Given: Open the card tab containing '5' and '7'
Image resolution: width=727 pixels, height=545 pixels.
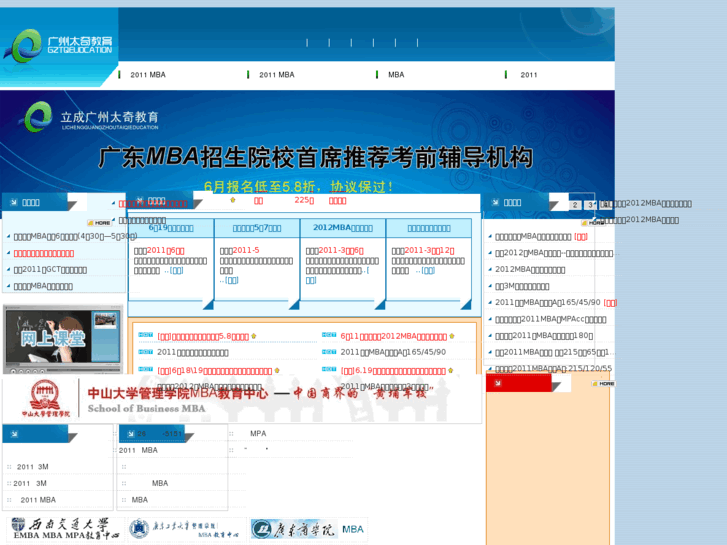Looking at the screenshot, I should click(257, 228).
